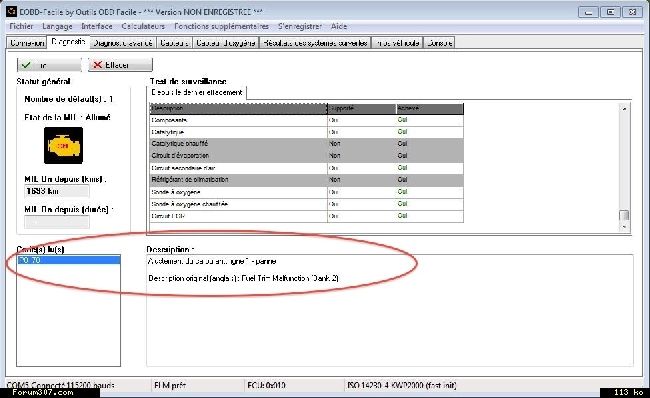The height and width of the screenshot is (398, 650).
Task: Switch to the Capteur d'oxygène tab
Action: (x=226, y=43)
